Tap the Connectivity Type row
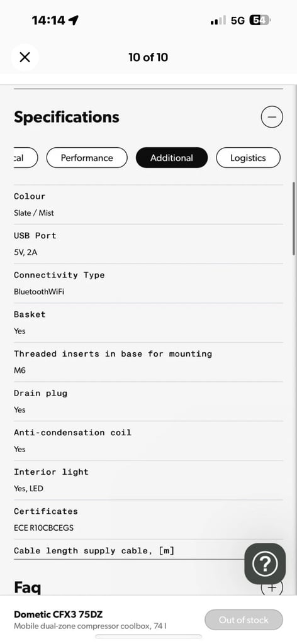Image resolution: width=297 pixels, height=644 pixels. (148, 284)
